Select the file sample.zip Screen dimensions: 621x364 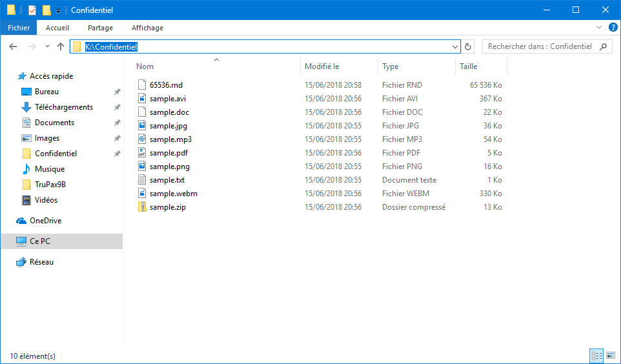click(x=168, y=207)
